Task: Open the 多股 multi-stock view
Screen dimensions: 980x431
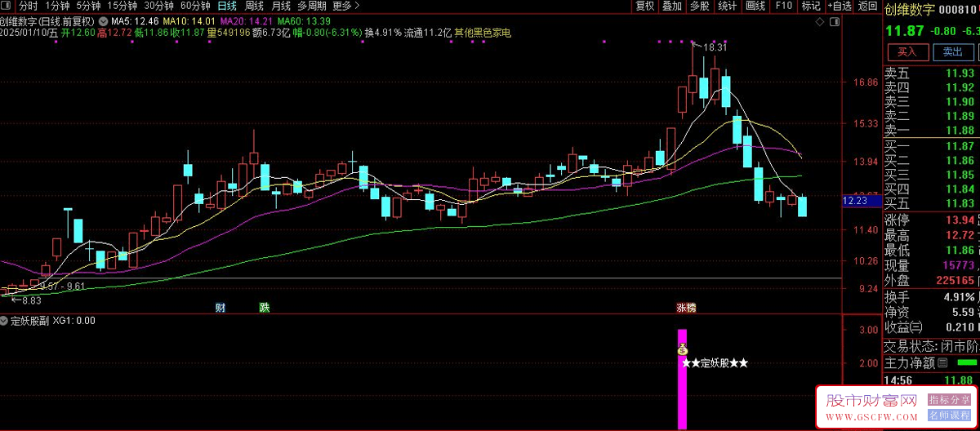Action: (699, 6)
